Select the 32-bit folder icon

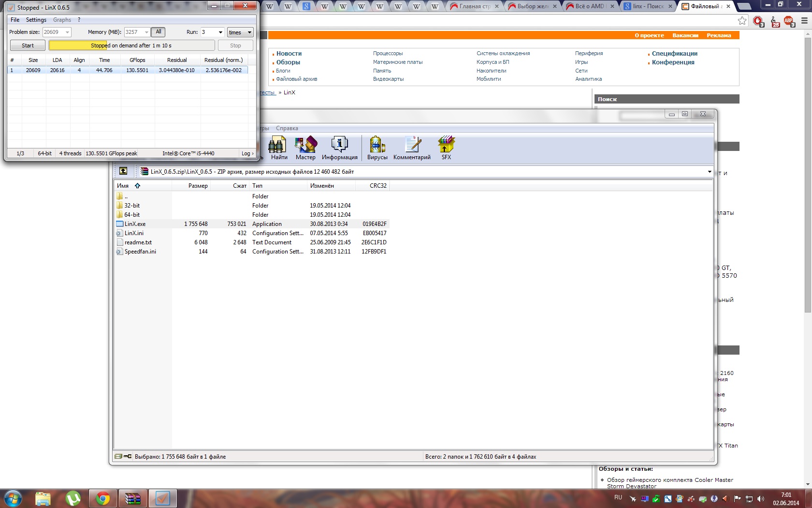tap(119, 206)
